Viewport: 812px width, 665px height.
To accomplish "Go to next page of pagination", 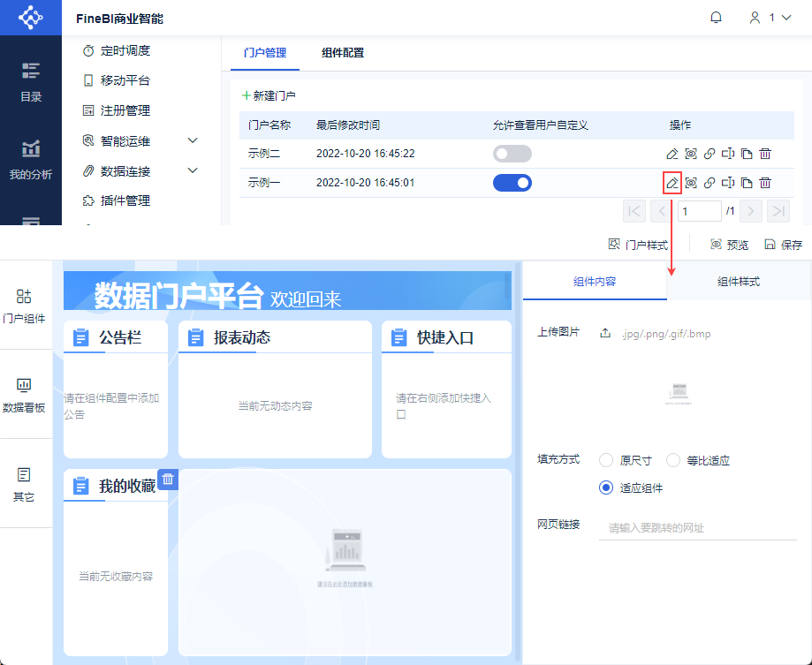I will pos(751,211).
